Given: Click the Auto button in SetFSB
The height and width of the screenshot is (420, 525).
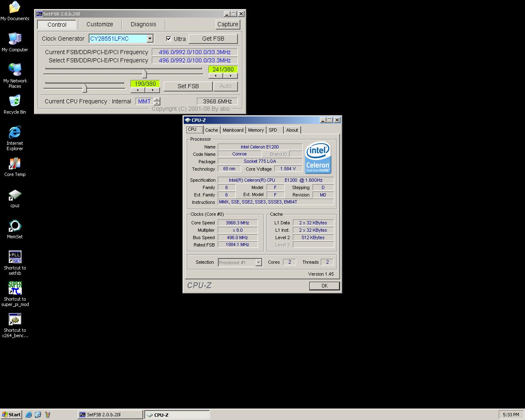Looking at the screenshot, I should 226,86.
